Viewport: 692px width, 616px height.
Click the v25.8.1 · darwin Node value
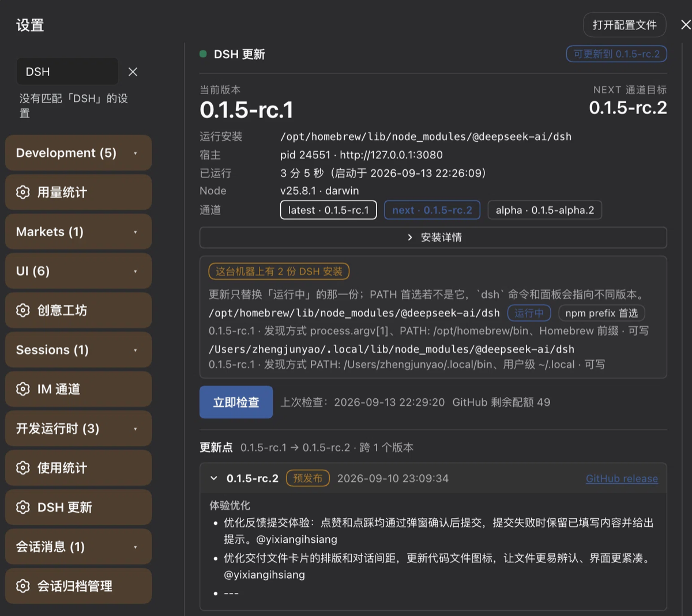coord(319,191)
